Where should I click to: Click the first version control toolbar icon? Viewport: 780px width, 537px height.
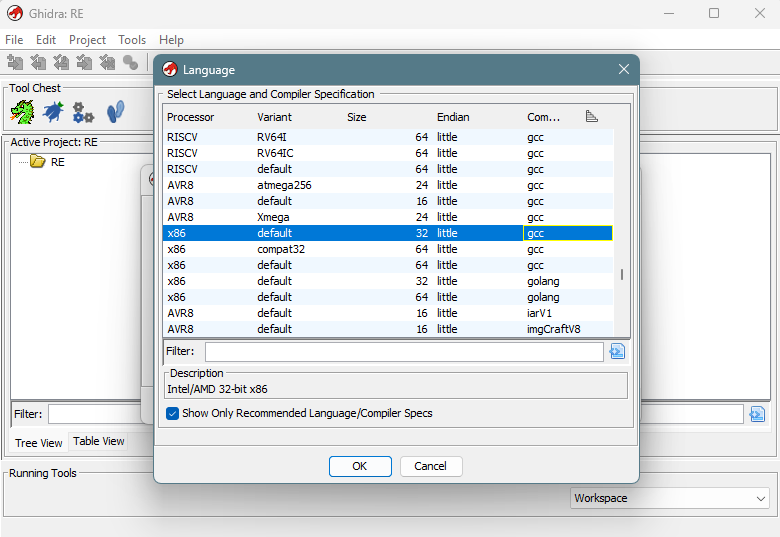point(15,62)
